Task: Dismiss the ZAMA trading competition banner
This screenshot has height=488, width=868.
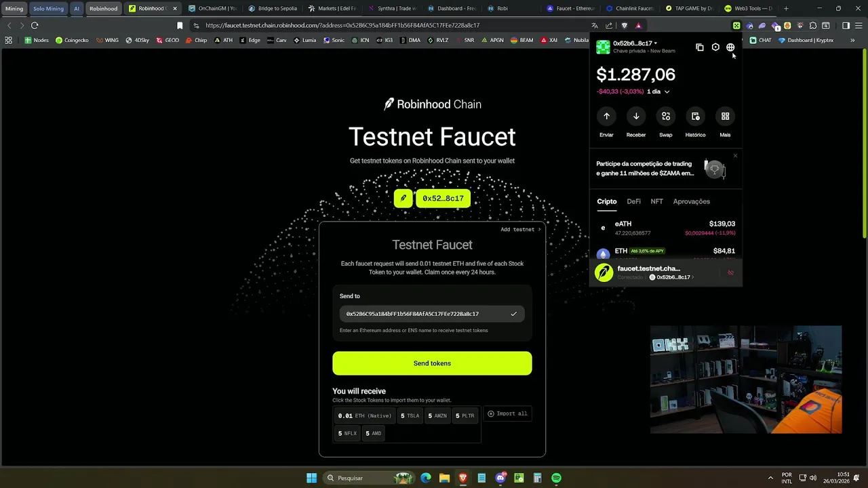Action: point(735,156)
